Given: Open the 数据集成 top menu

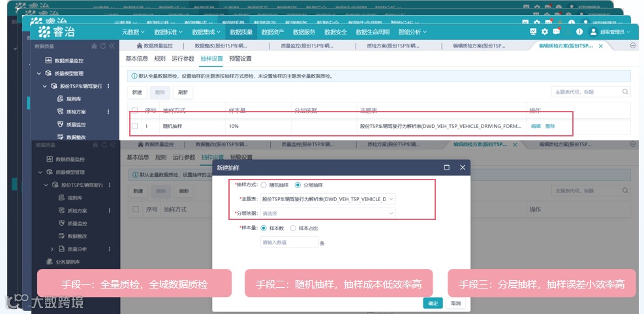Looking at the screenshot, I should 206,32.
